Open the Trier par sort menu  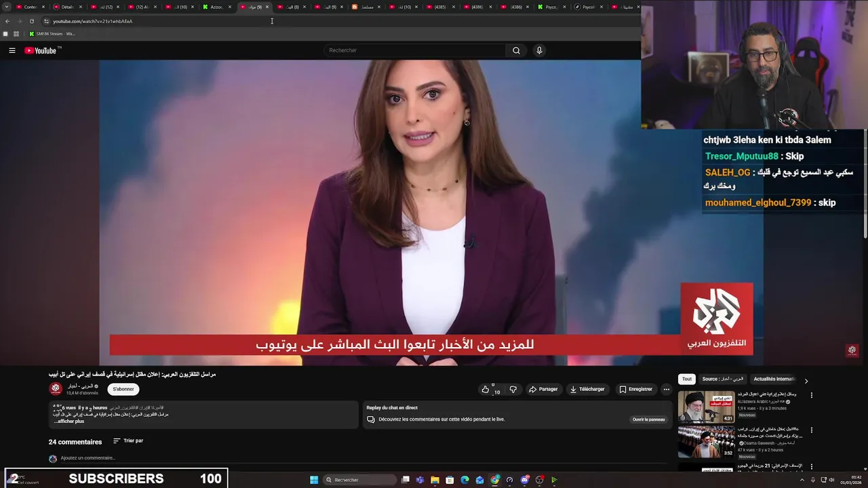pyautogui.click(x=128, y=441)
